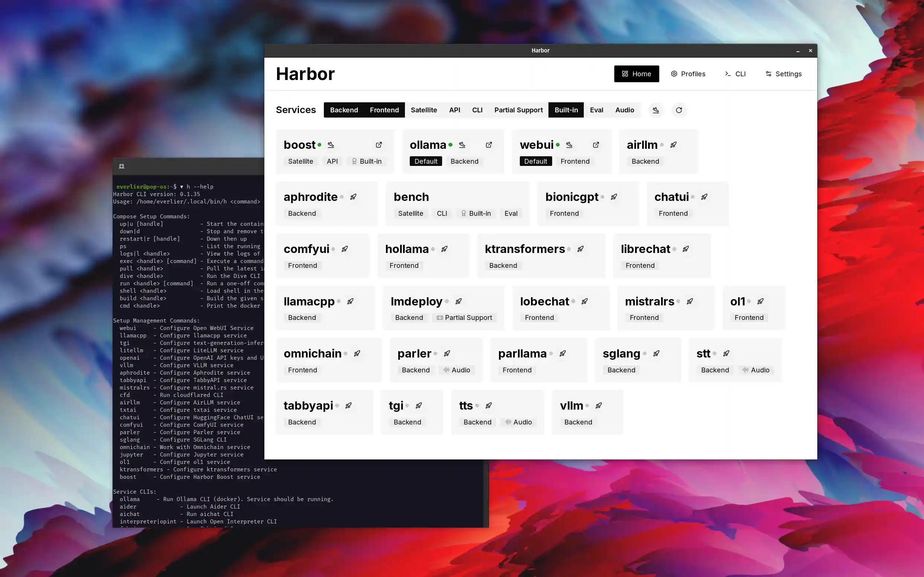924x577 pixels.
Task: Open webui in an external browser
Action: [596, 145]
